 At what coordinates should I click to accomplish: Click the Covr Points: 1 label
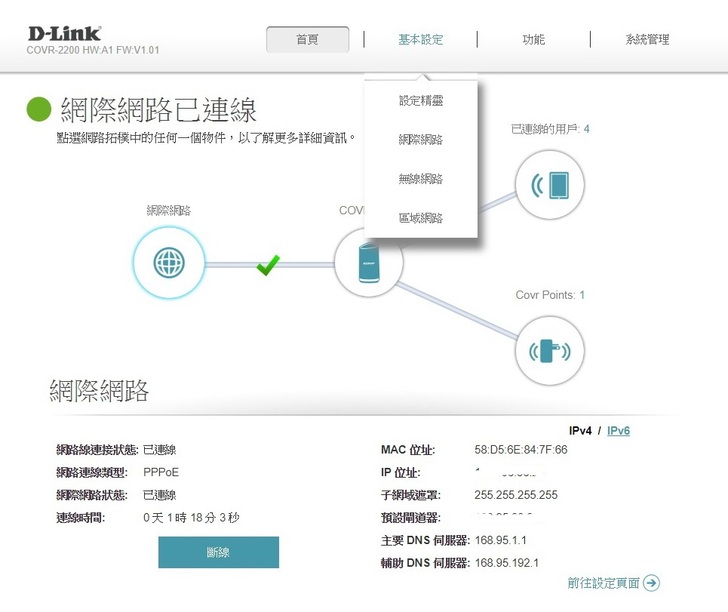pos(550,295)
